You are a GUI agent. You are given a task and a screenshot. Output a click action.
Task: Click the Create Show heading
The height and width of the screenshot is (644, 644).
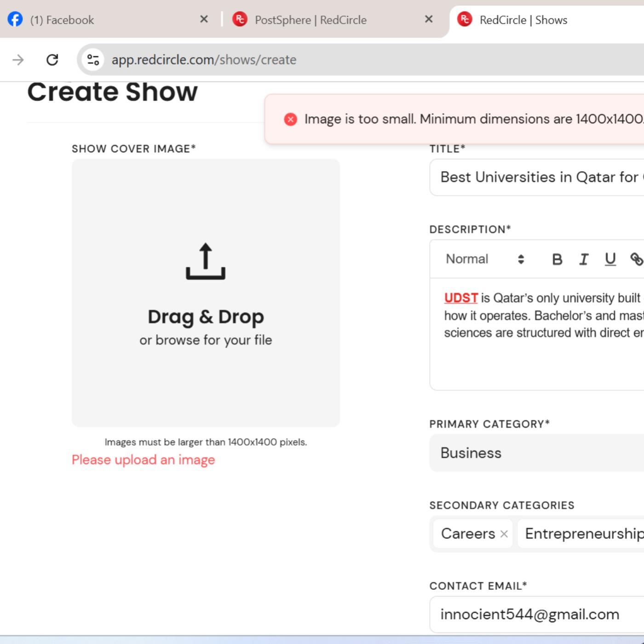click(113, 92)
